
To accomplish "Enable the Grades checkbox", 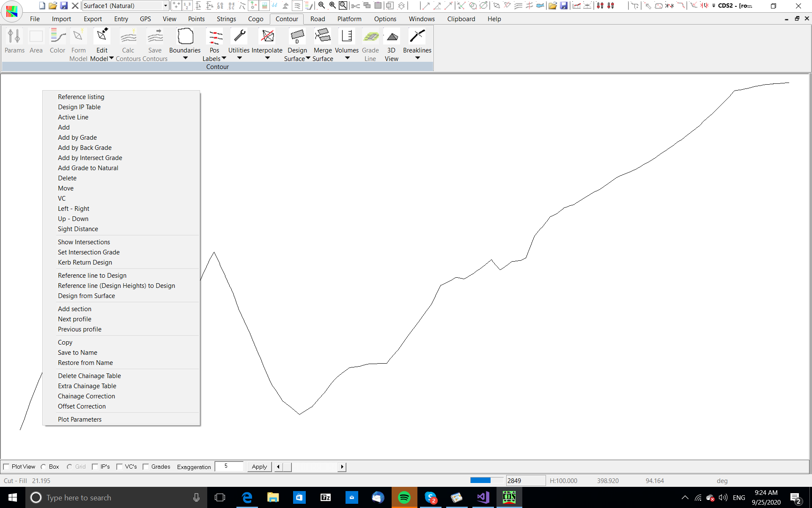I will point(146,467).
